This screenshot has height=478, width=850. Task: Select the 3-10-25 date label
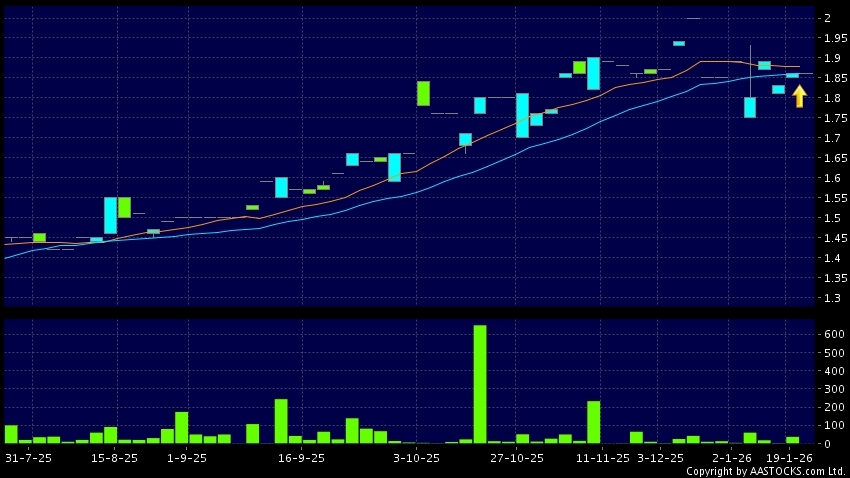(x=416, y=458)
